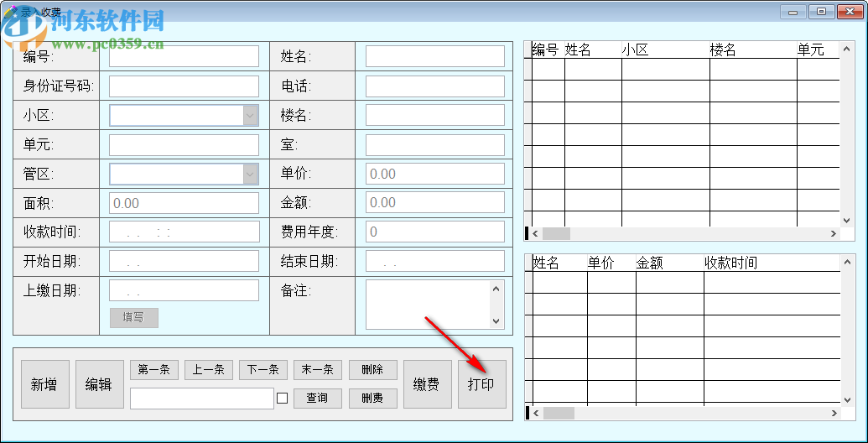Click the 打印 print button
Image resolution: width=868 pixels, height=443 pixels.
pyautogui.click(x=482, y=384)
